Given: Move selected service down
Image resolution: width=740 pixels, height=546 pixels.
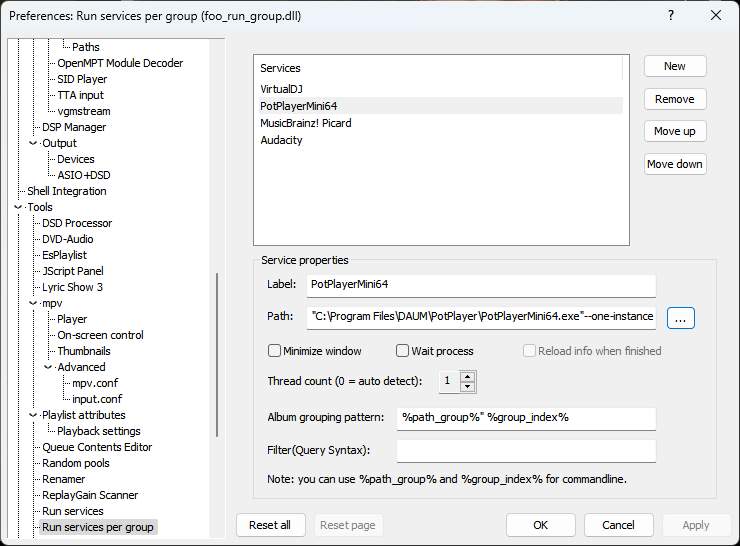Looking at the screenshot, I should click(675, 164).
